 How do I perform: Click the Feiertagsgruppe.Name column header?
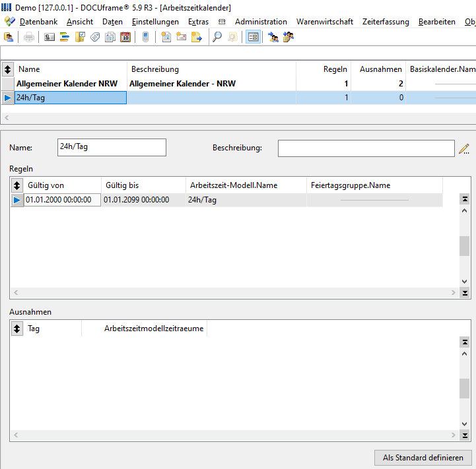coord(374,185)
